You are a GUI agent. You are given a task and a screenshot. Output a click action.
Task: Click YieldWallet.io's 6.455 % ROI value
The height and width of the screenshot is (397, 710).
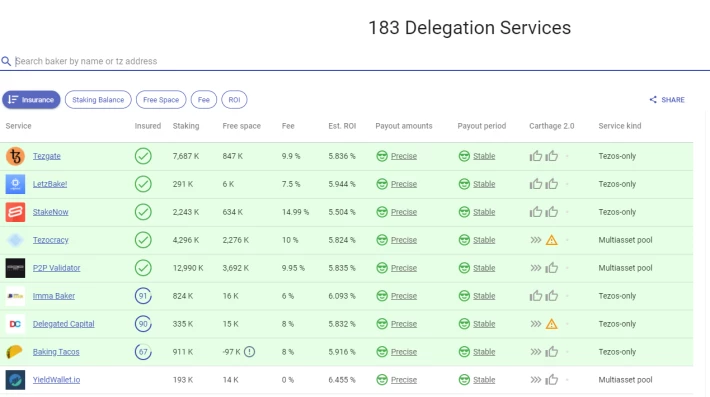342,380
